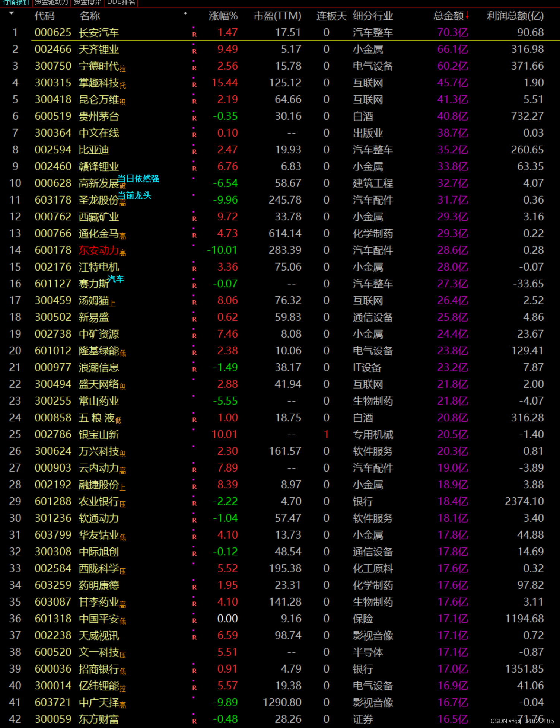
Task: Click the R marker in 隆基绿能 row
Action: [194, 352]
